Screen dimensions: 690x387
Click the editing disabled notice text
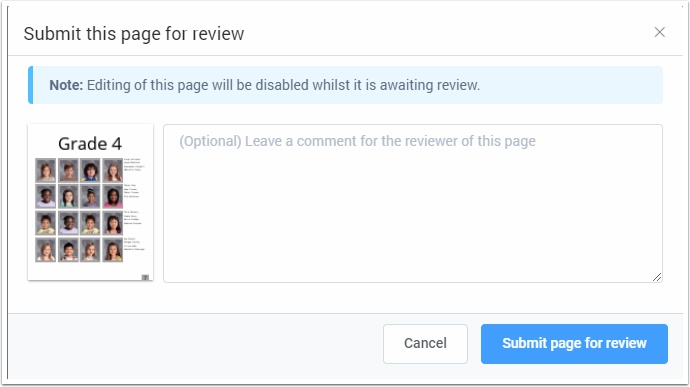click(283, 85)
